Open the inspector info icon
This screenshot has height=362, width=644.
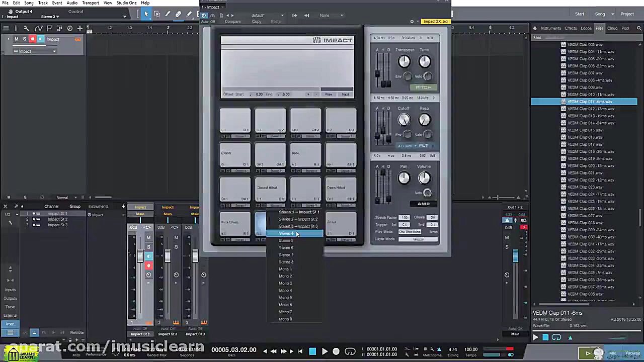coord(16,28)
